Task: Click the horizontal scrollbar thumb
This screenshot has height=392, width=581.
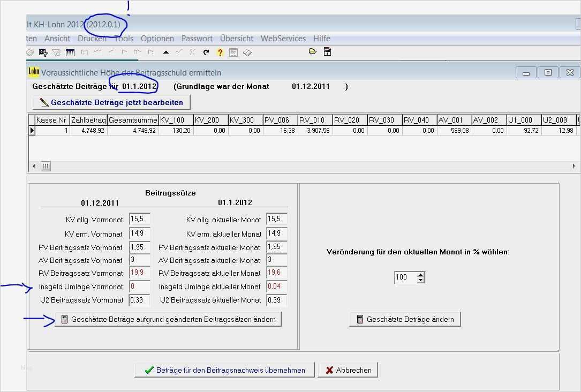Action: [x=46, y=167]
